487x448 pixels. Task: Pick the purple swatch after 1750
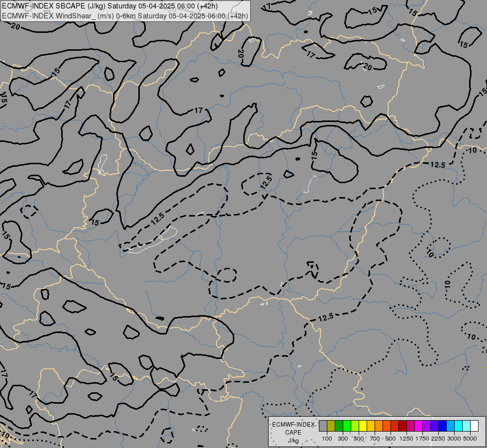(x=427, y=426)
